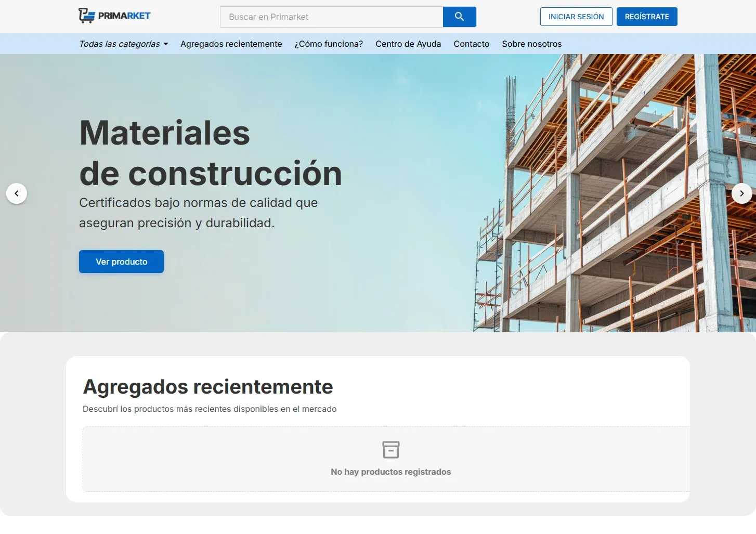Image resolution: width=756 pixels, height=534 pixels.
Task: Open the '¿Cómo funciona?' page
Action: (329, 44)
